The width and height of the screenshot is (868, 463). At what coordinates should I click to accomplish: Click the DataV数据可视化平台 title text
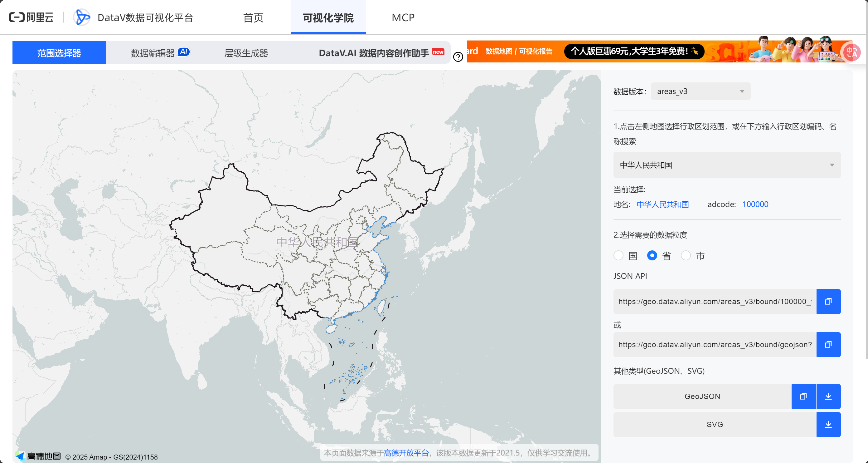click(145, 17)
